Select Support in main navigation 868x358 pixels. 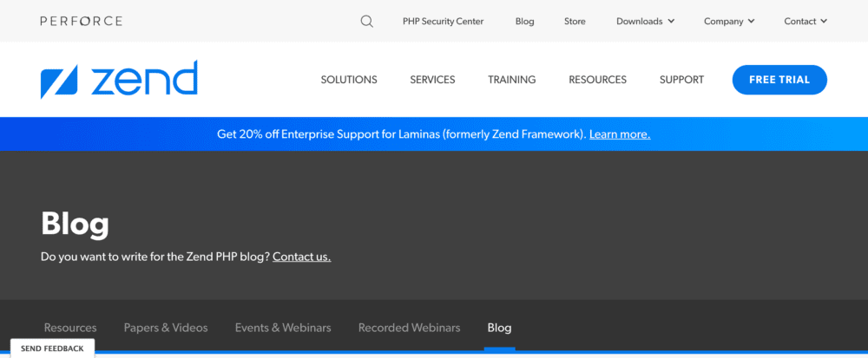coord(681,80)
